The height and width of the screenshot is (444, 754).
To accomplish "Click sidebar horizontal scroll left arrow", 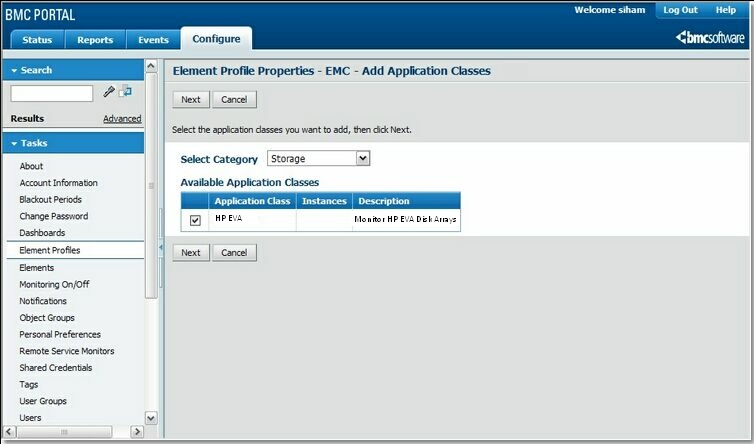I will point(10,431).
